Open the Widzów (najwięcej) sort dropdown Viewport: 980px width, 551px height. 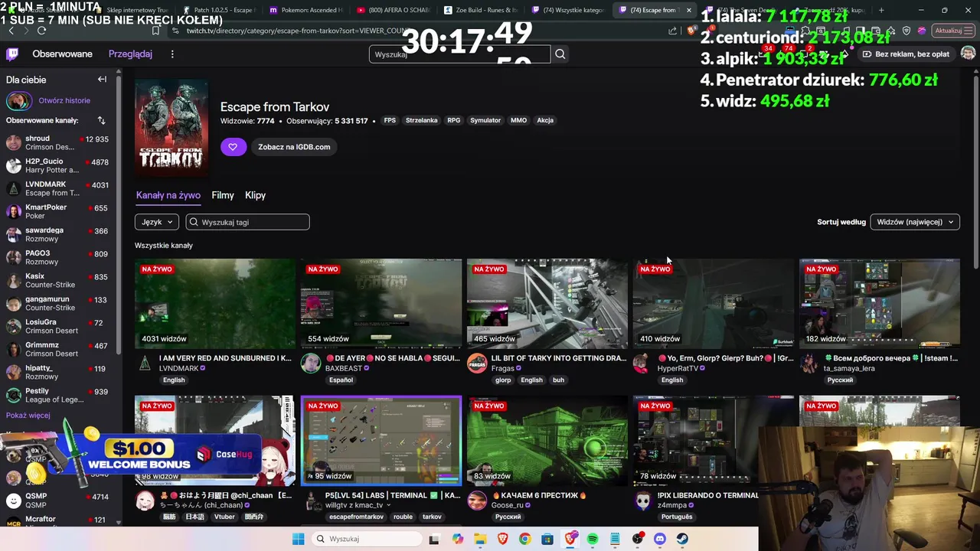tap(915, 222)
